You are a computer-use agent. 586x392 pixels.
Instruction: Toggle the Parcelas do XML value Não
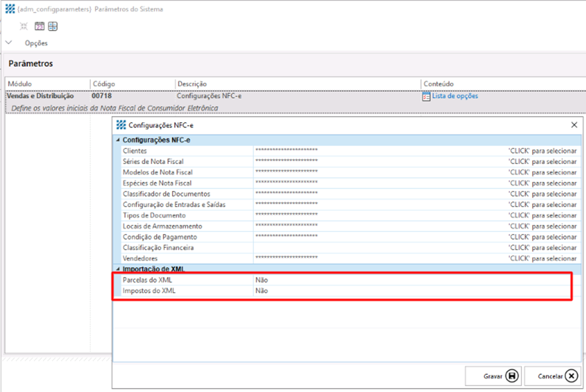tap(262, 280)
